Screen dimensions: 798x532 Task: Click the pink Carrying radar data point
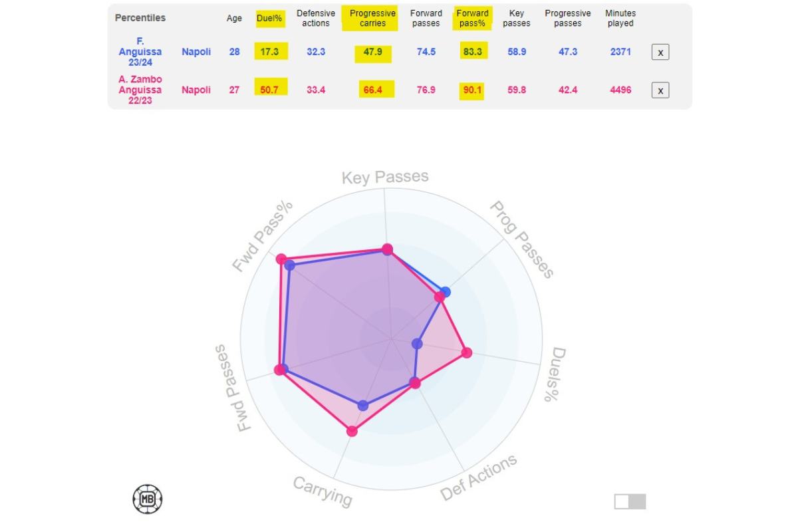(x=352, y=431)
